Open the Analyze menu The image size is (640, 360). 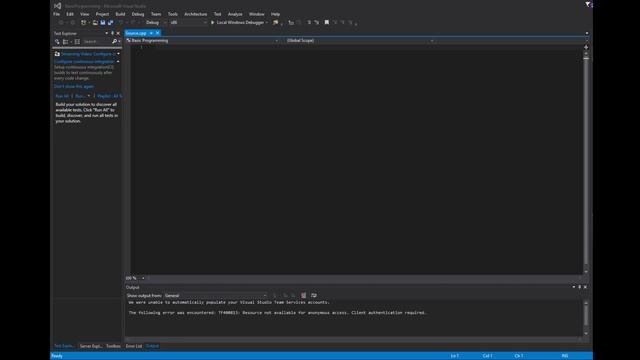(235, 14)
